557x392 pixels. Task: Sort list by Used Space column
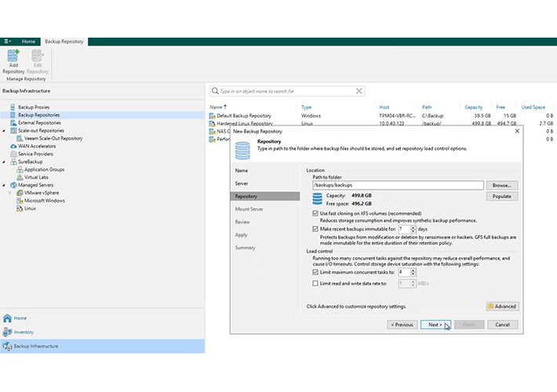click(533, 107)
